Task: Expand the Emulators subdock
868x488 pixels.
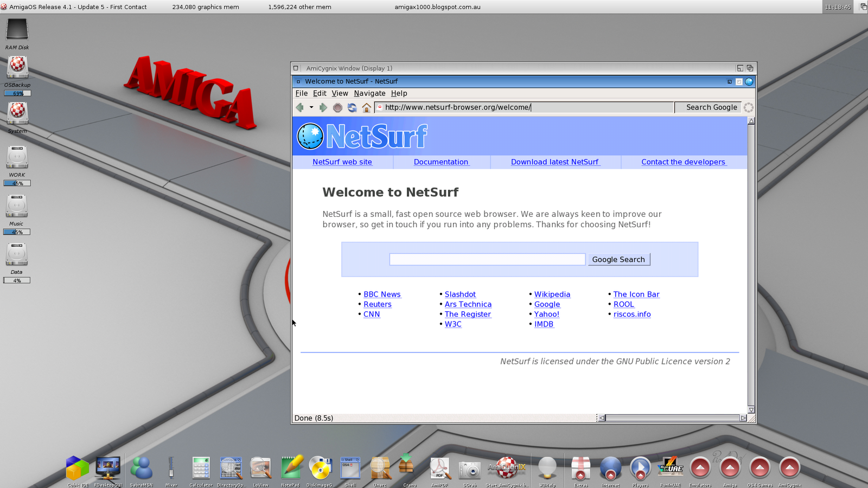Action: pyautogui.click(x=700, y=468)
